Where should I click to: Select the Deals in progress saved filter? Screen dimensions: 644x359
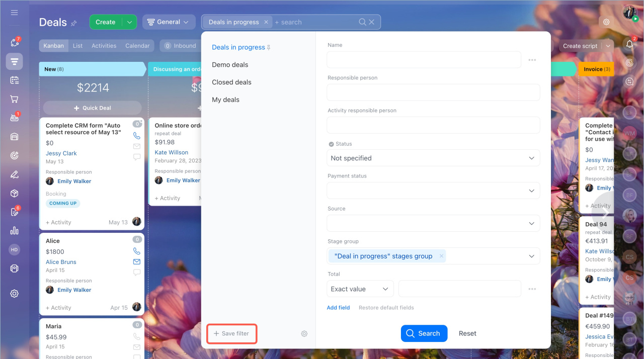point(238,47)
